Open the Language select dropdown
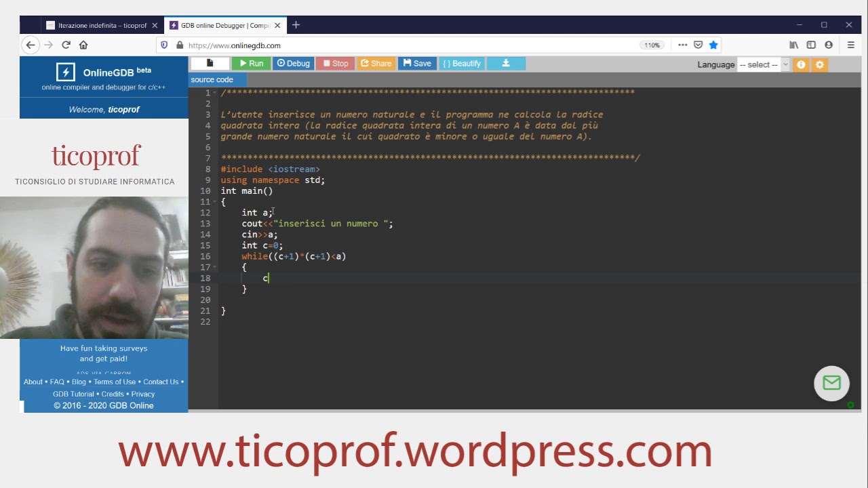868x488 pixels. coord(764,64)
